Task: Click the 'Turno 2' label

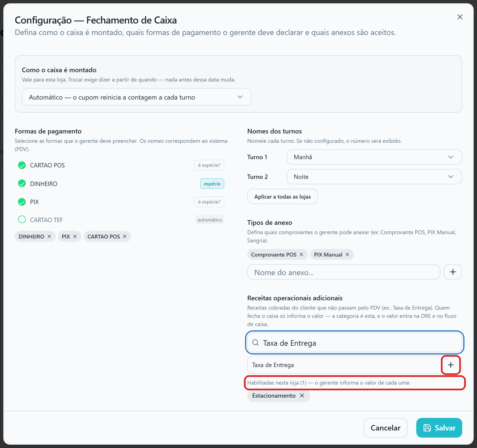Action: [x=258, y=177]
